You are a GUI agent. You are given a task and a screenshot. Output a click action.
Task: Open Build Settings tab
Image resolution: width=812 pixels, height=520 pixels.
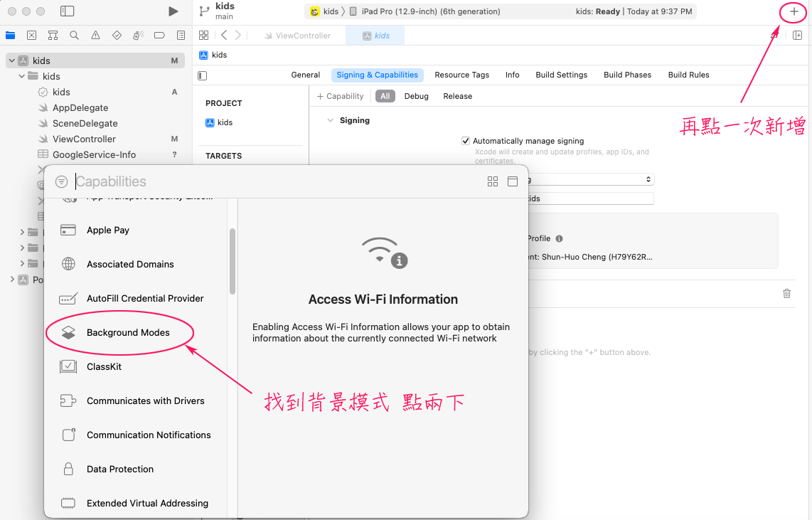click(561, 75)
